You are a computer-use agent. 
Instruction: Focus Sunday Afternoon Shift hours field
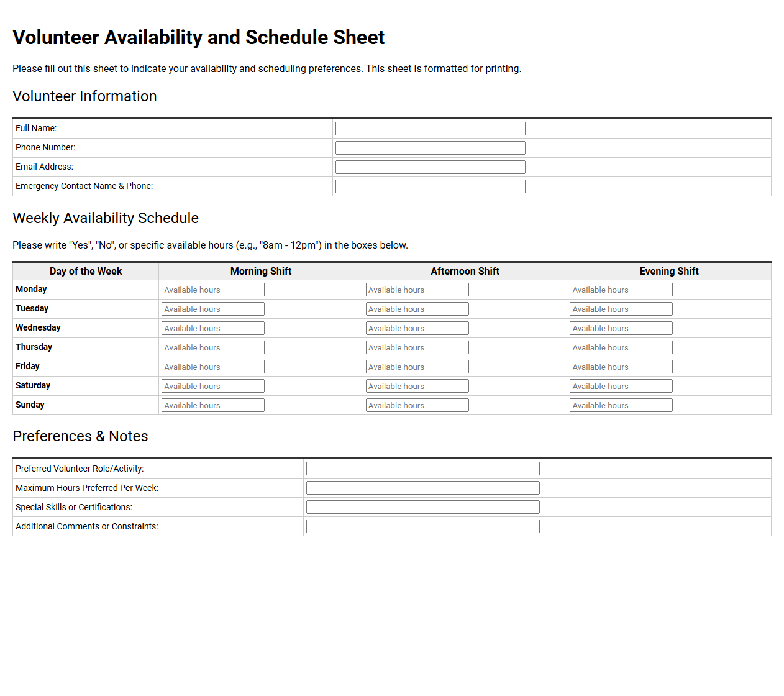coord(417,405)
